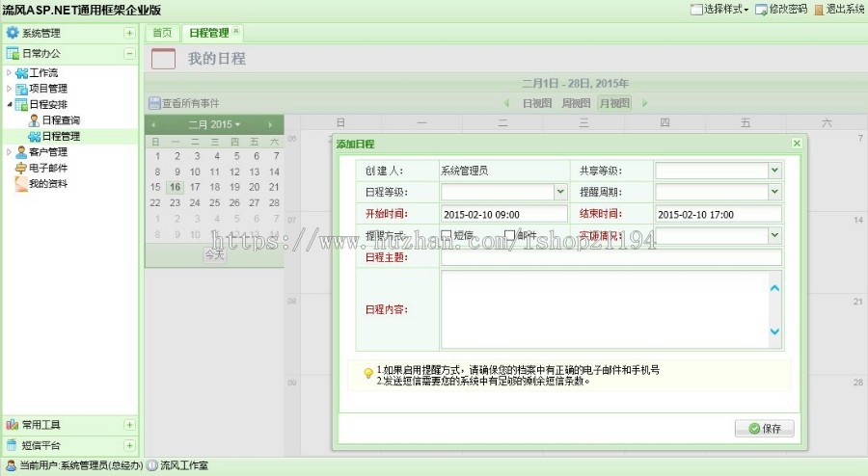Click the 电子邮件 icon

(x=21, y=168)
